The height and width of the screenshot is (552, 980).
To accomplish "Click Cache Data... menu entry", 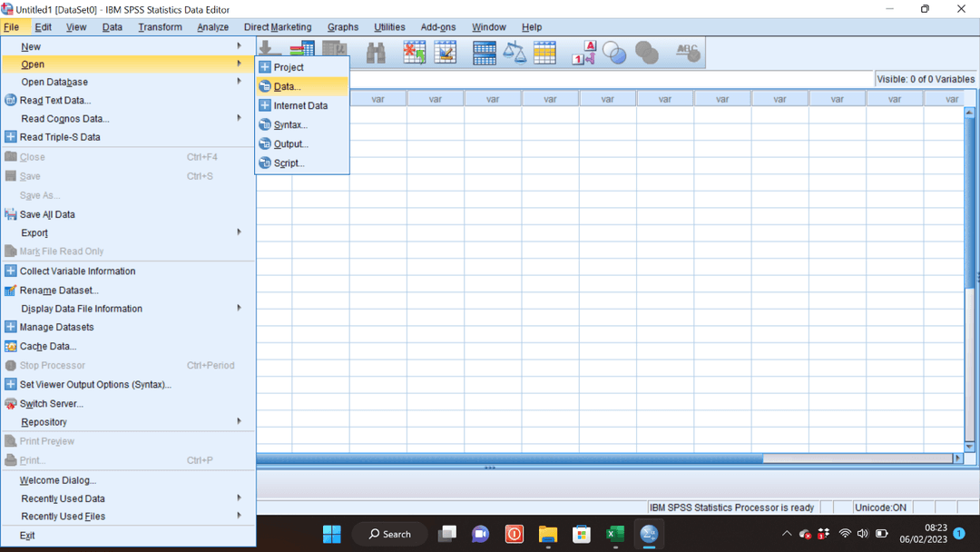I will coord(129,346).
